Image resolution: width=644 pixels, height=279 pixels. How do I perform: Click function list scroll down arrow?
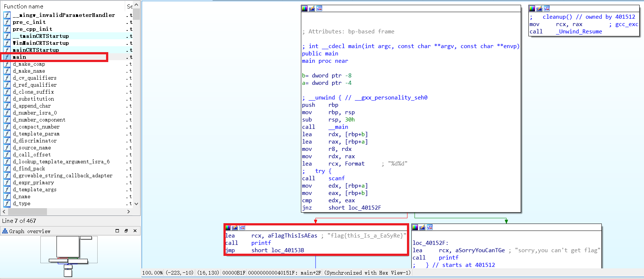pos(137,204)
